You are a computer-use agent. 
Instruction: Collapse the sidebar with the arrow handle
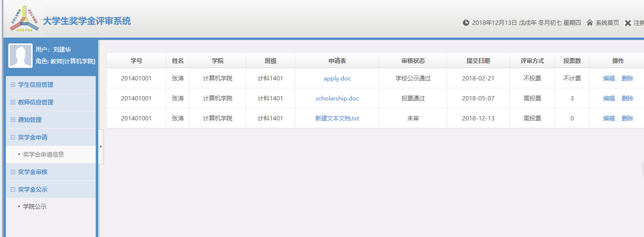(x=101, y=147)
